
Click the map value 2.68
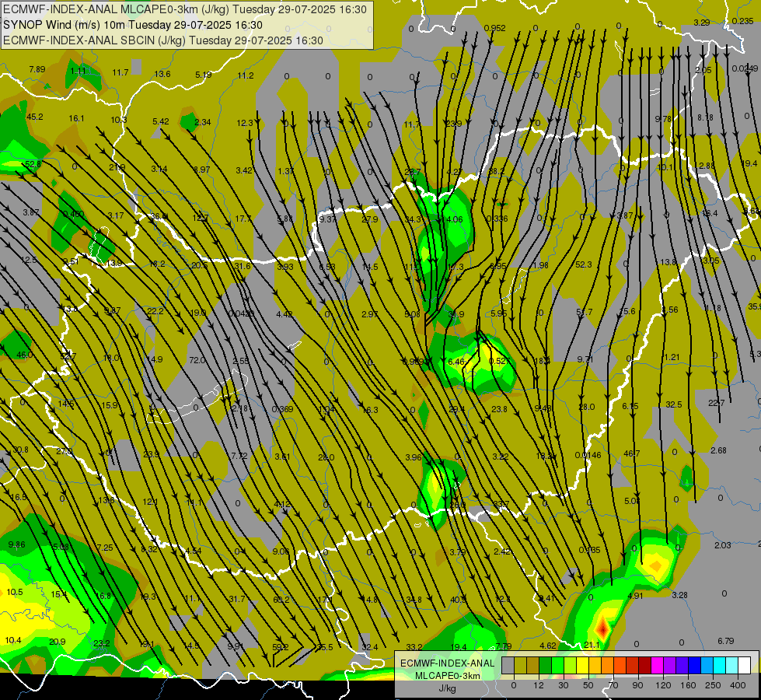point(718,450)
